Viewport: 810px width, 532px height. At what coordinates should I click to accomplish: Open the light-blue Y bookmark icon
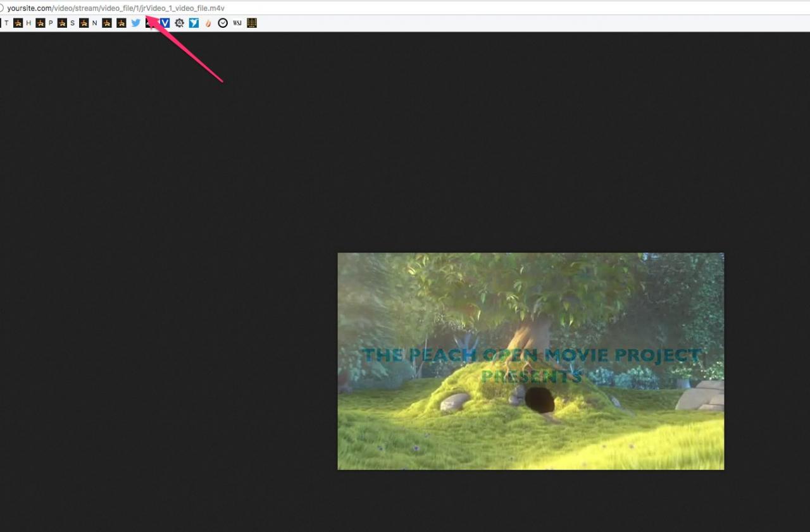point(194,23)
